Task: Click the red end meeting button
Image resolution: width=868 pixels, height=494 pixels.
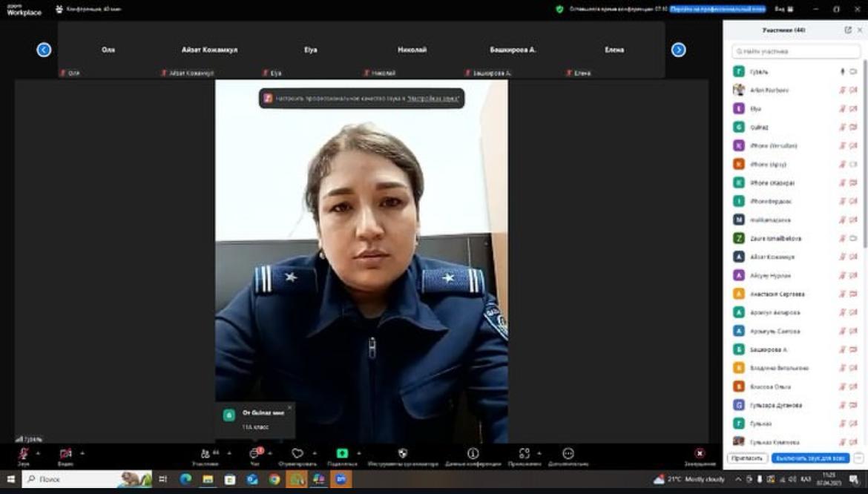Action: tap(700, 453)
